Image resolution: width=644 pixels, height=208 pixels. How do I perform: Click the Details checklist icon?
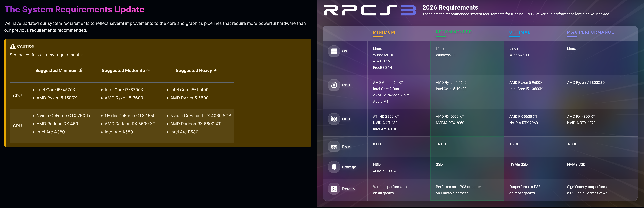click(x=334, y=189)
